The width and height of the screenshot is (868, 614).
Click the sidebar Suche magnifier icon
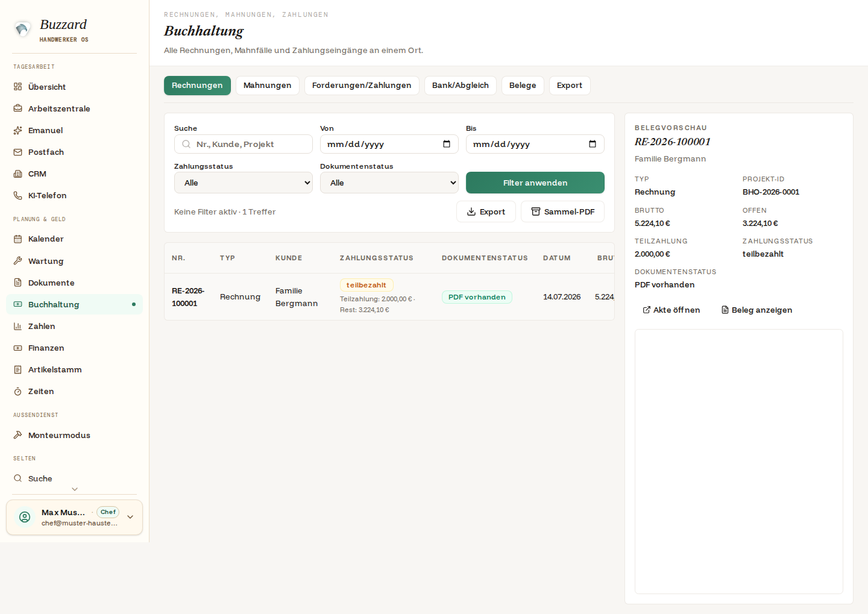(18, 478)
